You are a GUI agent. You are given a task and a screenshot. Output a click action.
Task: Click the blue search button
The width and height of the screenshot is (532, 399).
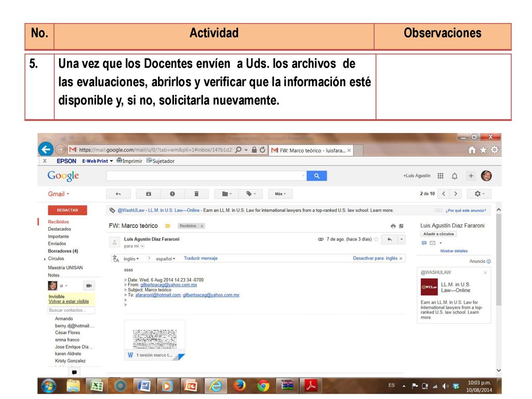(x=316, y=176)
